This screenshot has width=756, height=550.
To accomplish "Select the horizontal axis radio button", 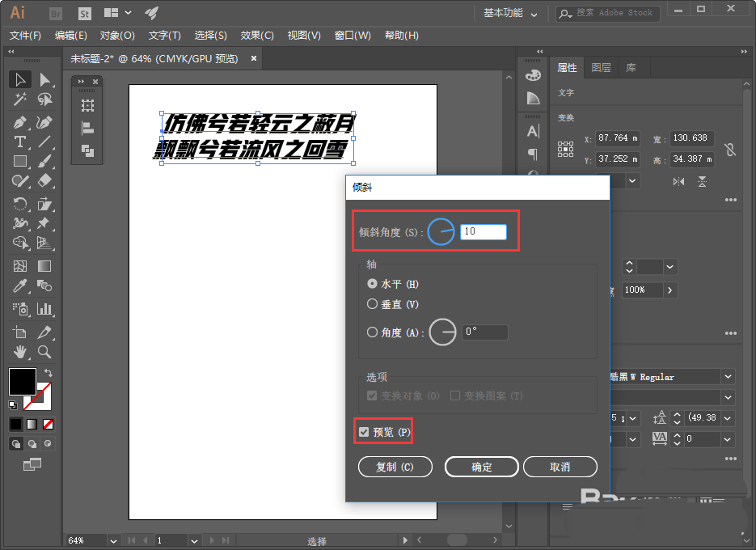I will click(372, 284).
